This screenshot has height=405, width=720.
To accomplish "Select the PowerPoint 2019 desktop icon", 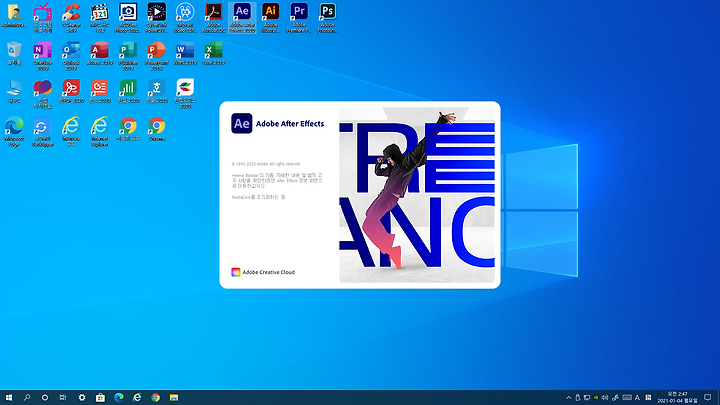I will click(157, 56).
